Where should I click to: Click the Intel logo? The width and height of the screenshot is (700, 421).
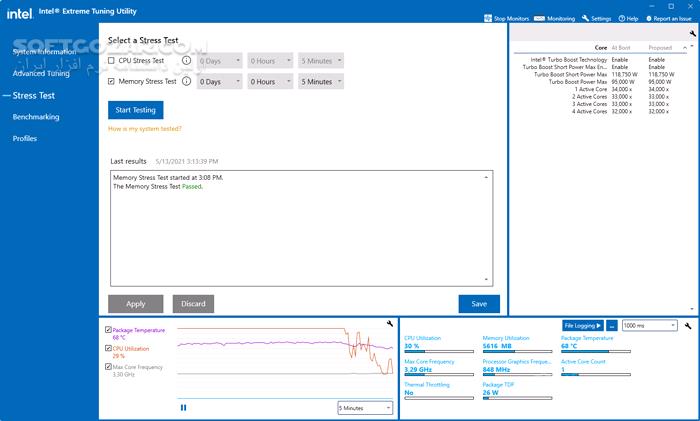[x=19, y=13]
